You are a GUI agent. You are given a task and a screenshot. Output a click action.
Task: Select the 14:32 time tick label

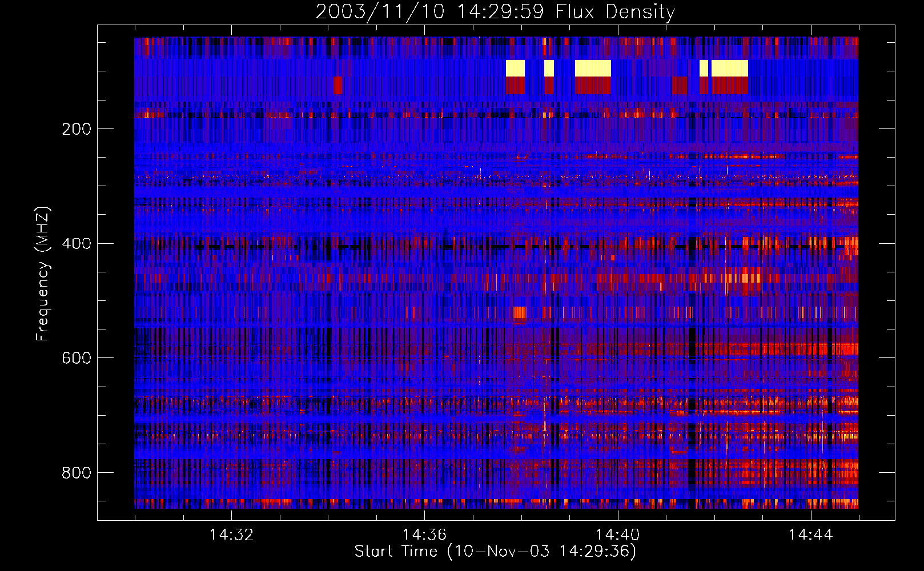[231, 534]
